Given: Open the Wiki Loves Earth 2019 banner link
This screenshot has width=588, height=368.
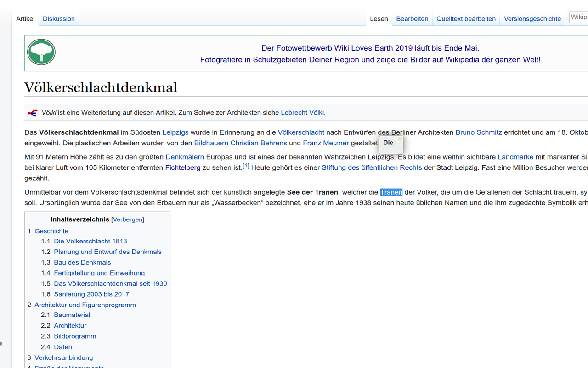Looking at the screenshot, I should (x=370, y=48).
